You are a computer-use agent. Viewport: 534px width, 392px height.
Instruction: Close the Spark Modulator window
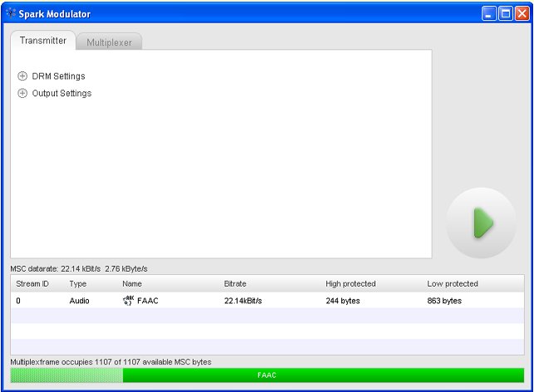coord(521,14)
